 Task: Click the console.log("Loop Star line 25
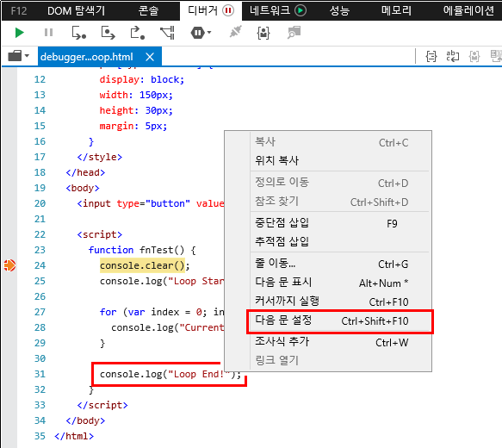point(162,281)
